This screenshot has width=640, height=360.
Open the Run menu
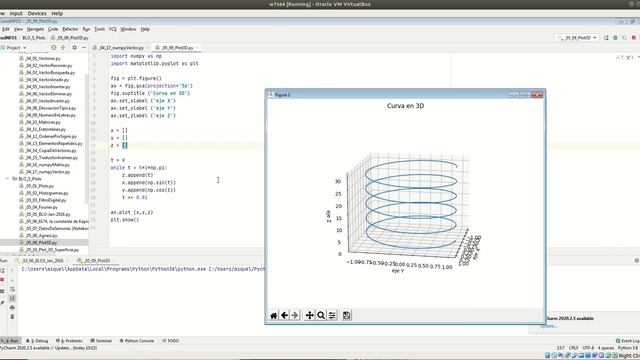pos(86,29)
